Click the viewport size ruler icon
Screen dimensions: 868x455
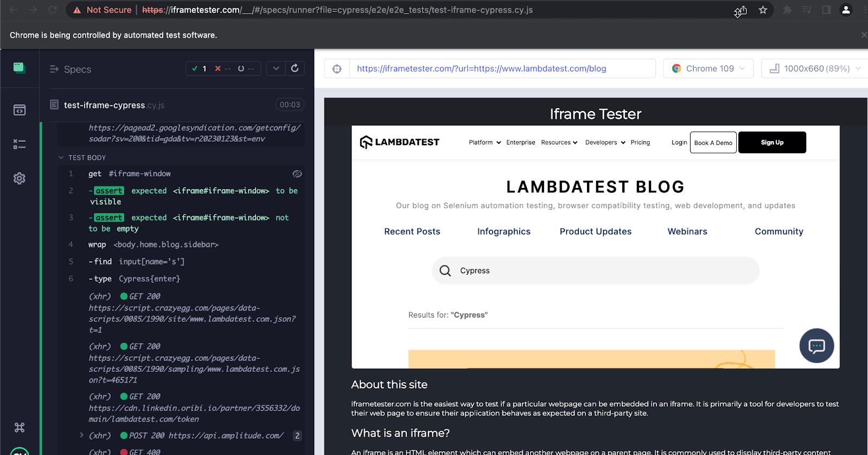click(x=775, y=68)
